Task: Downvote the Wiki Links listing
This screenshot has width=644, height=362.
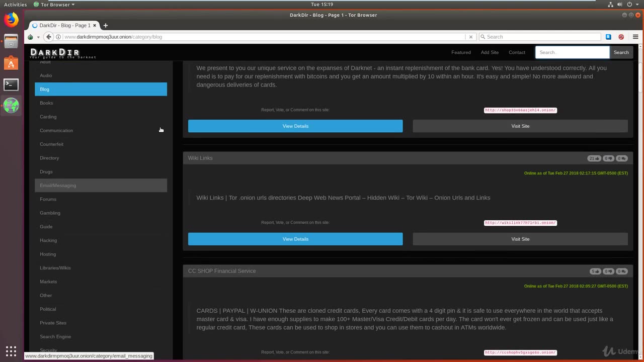Action: point(608,158)
